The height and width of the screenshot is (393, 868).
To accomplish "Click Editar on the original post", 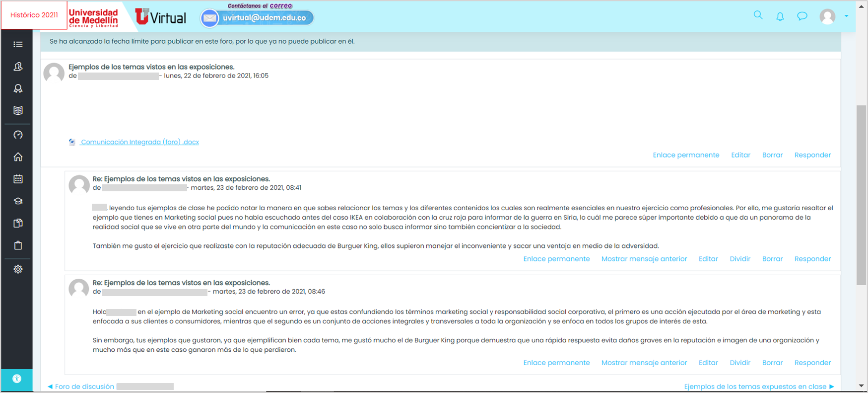I will (x=740, y=155).
